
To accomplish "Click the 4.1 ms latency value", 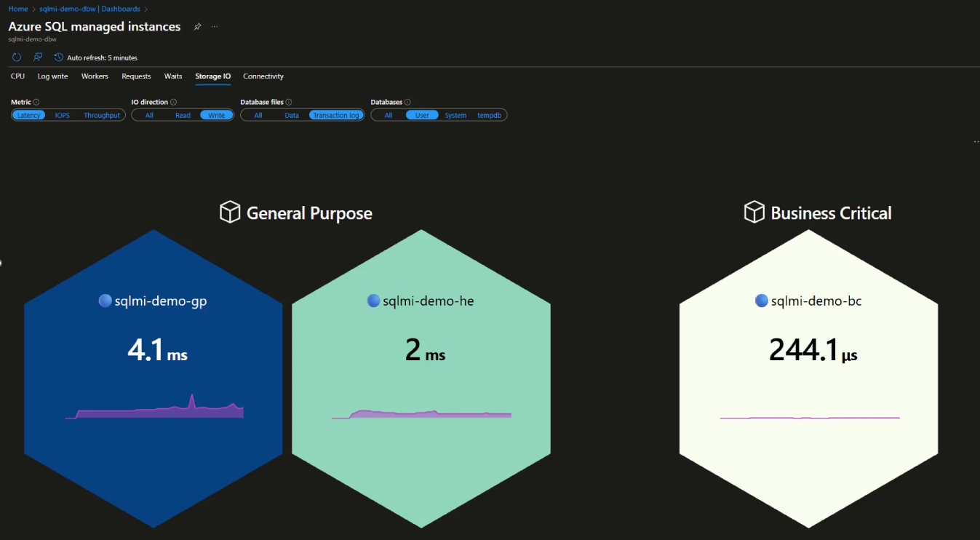I will point(157,352).
